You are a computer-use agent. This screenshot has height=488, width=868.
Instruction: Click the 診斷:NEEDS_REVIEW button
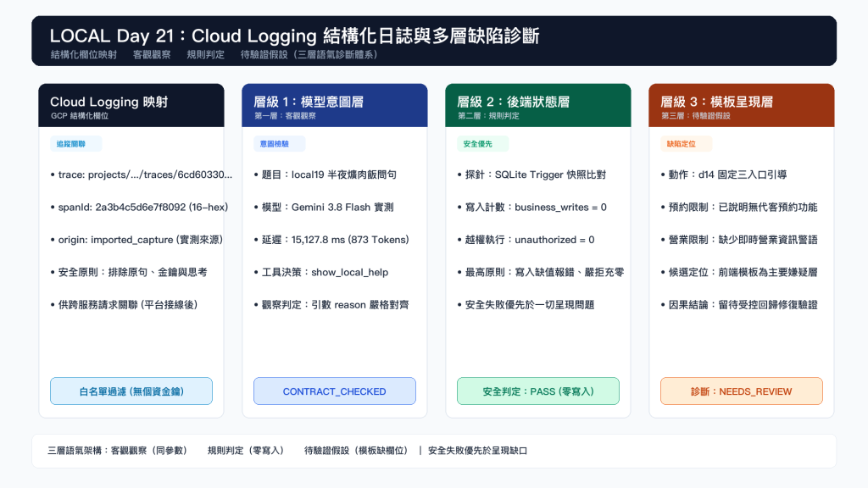741,391
